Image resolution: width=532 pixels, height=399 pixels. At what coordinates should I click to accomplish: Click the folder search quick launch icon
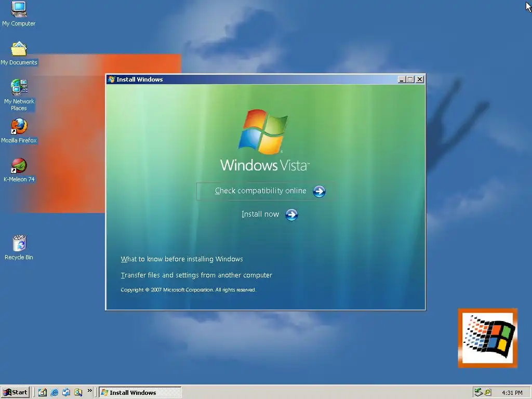[x=78, y=393]
